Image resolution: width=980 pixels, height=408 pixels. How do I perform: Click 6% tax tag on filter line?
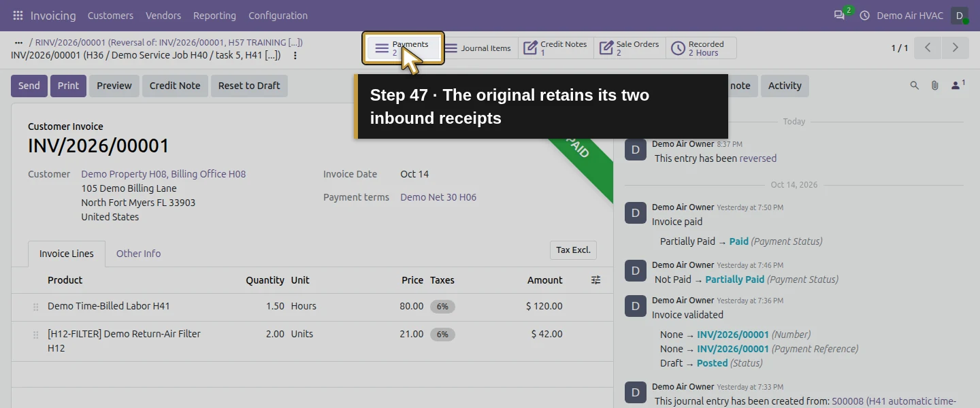[x=442, y=335]
